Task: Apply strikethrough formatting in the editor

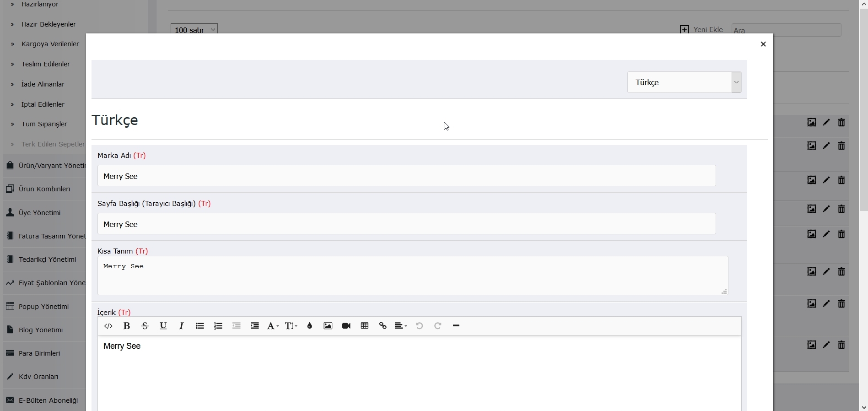Action: tap(145, 326)
